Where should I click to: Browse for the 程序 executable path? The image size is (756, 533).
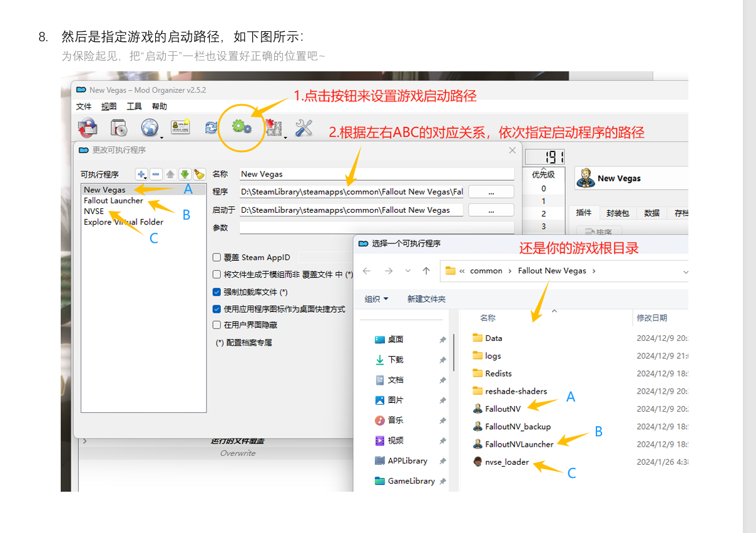pyautogui.click(x=491, y=192)
